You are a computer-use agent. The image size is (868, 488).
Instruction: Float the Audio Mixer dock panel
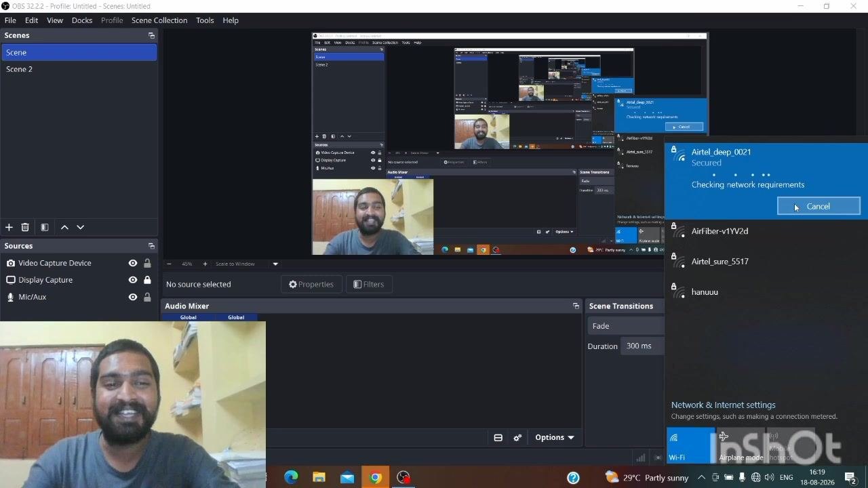576,306
